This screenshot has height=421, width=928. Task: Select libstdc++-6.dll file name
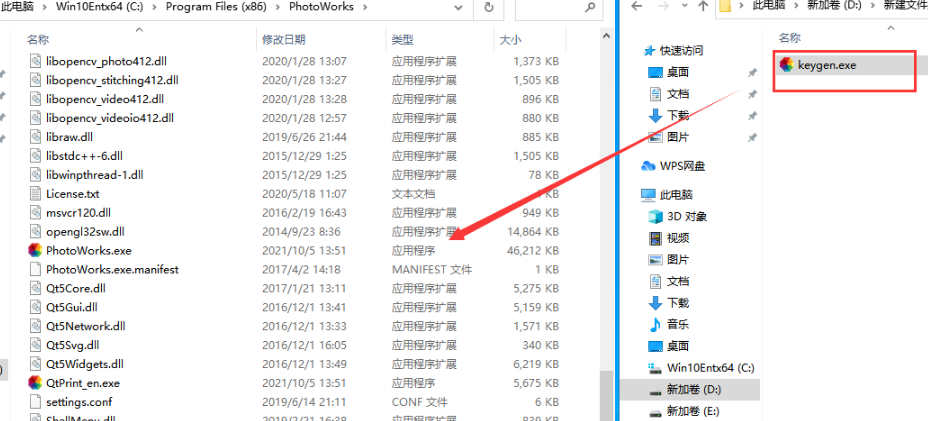pyautogui.click(x=85, y=156)
